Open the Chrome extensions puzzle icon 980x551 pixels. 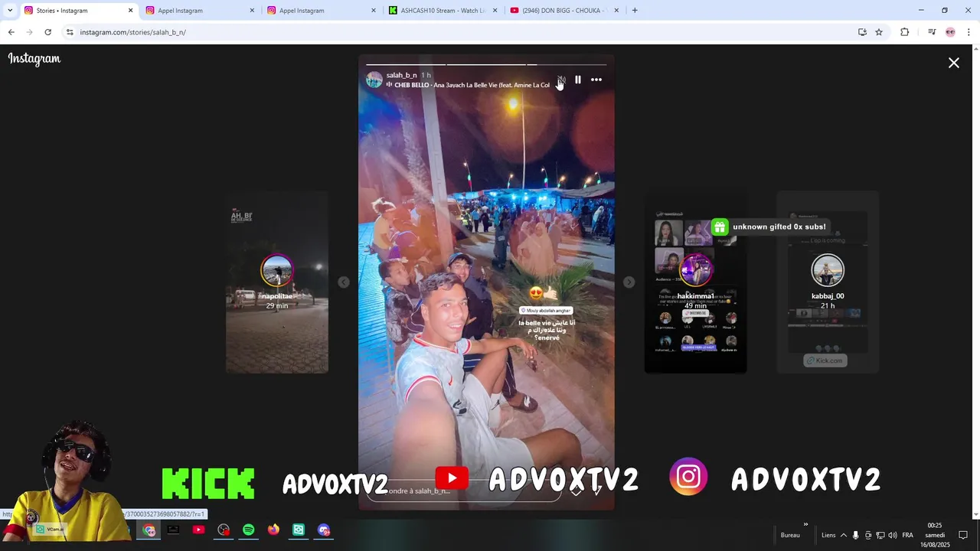tap(904, 32)
